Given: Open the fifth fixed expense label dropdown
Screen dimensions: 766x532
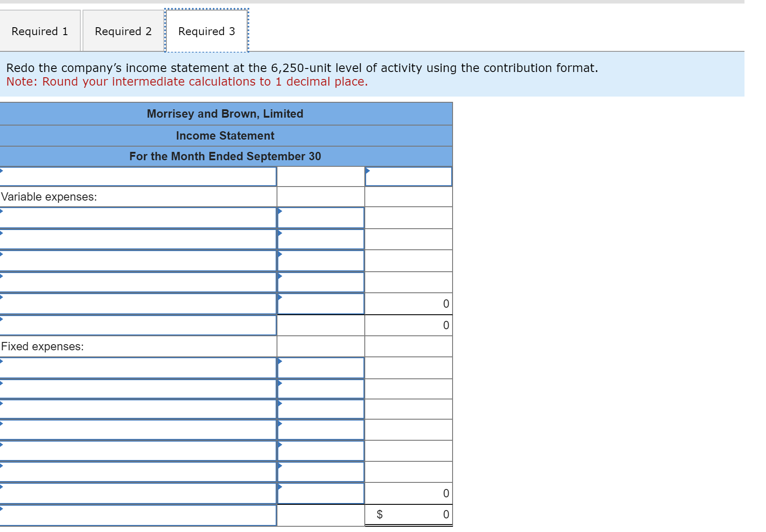Looking at the screenshot, I should click(138, 451).
